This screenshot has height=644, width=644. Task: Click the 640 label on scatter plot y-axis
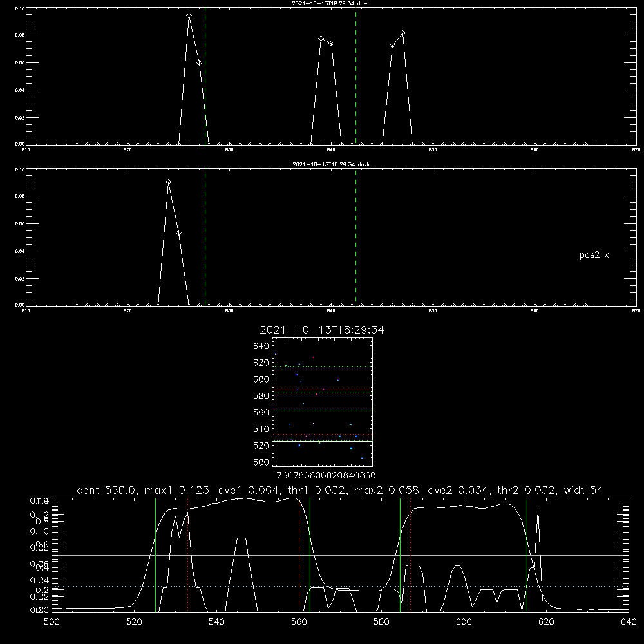pyautogui.click(x=261, y=346)
